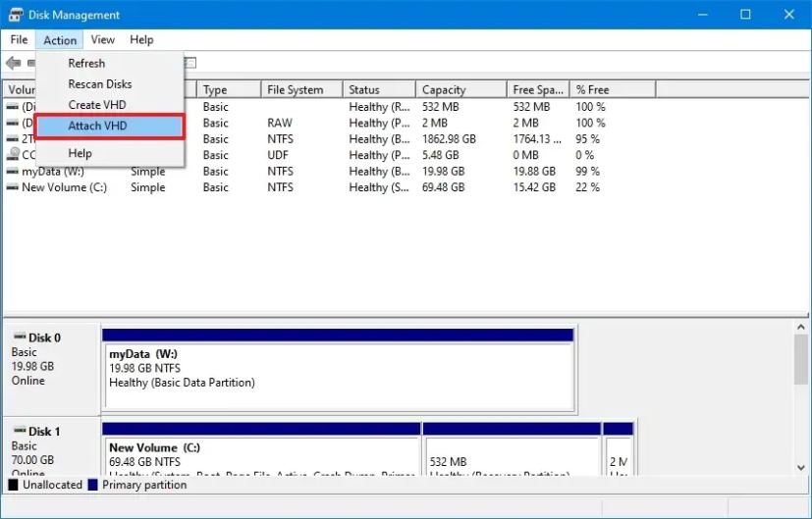Click the Disk 1 drive icon
Viewport: 812px width, 519px height.
tap(19, 431)
